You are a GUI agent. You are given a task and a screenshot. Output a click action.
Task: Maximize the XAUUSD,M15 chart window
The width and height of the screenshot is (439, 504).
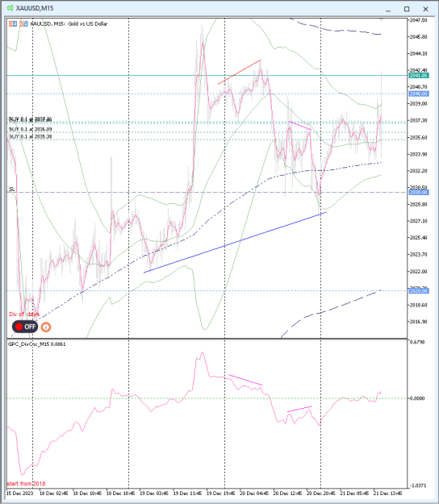pyautogui.click(x=407, y=9)
